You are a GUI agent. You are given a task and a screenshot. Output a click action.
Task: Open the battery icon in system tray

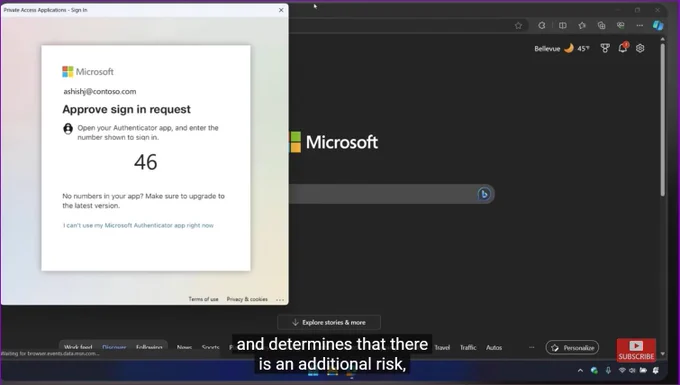(x=643, y=370)
